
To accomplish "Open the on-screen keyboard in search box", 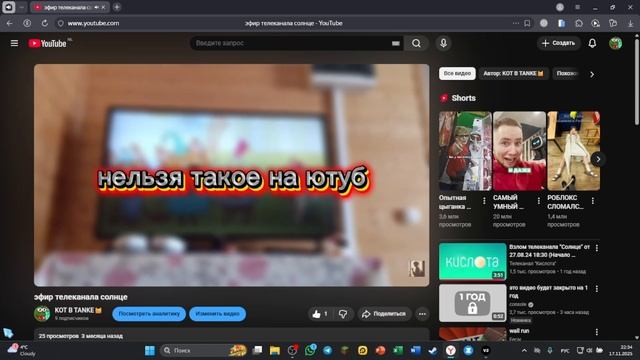I will tap(396, 43).
